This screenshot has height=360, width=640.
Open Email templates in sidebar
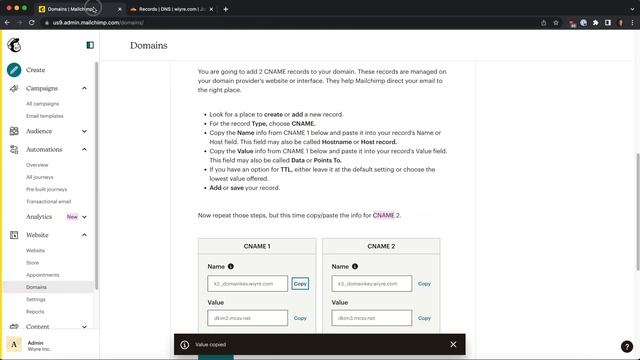point(45,116)
